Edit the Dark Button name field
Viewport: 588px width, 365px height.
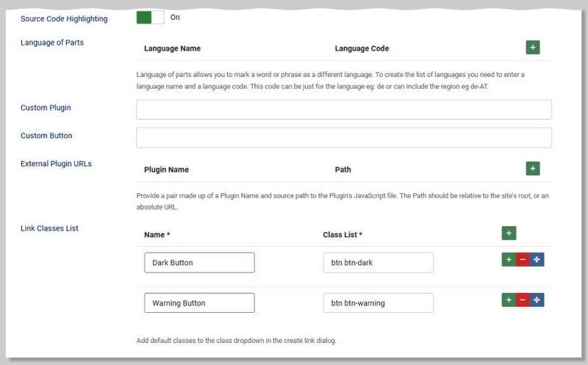(199, 263)
